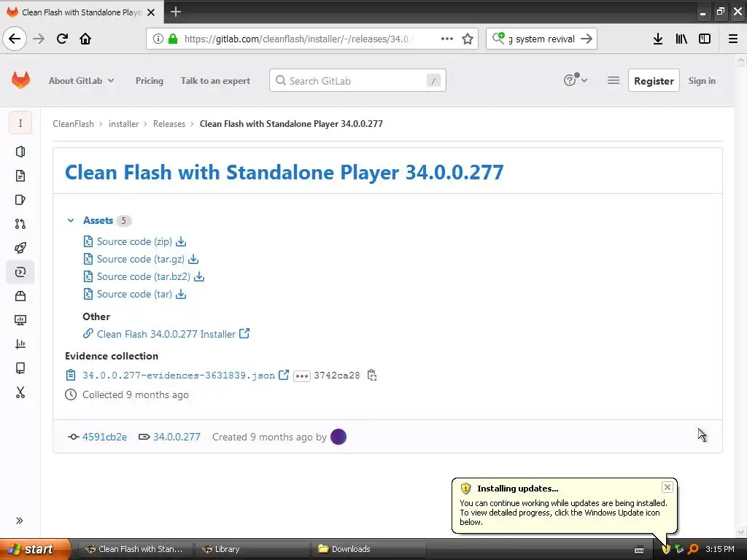This screenshot has width=747, height=560.
Task: Open the Help dropdown menu
Action: tap(575, 80)
